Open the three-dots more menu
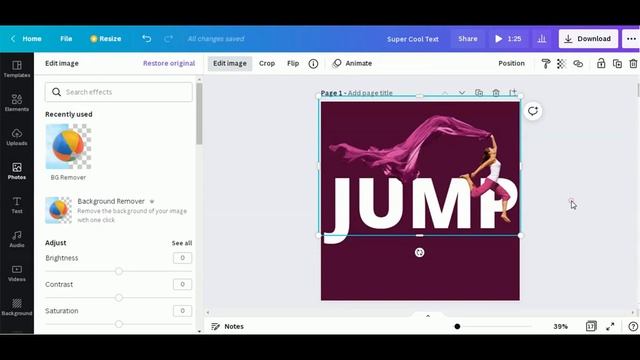The height and width of the screenshot is (360, 640). (x=631, y=39)
